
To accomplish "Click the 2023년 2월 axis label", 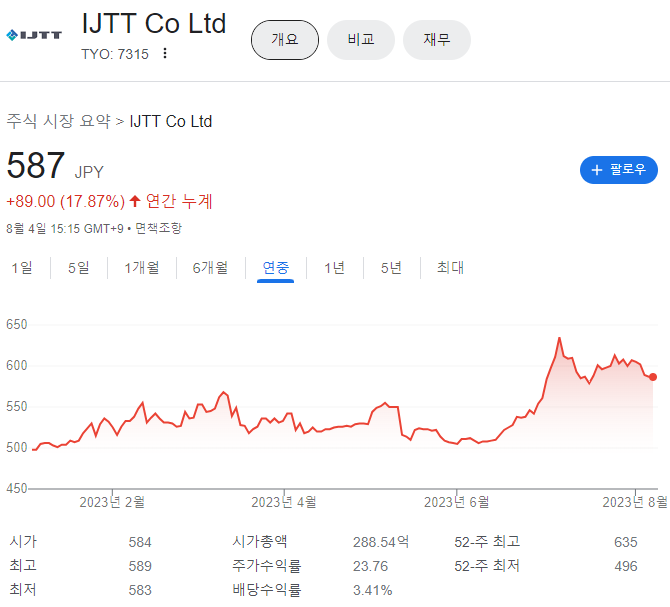I will pos(112,502).
